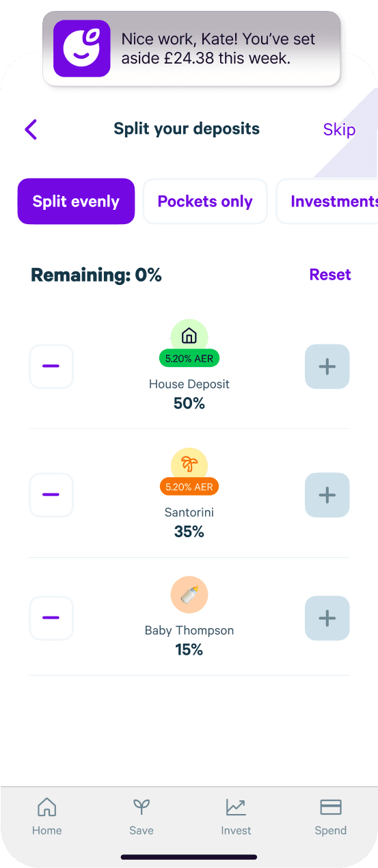Skip the split deposits step
This screenshot has height=868, width=378.
[x=339, y=129]
